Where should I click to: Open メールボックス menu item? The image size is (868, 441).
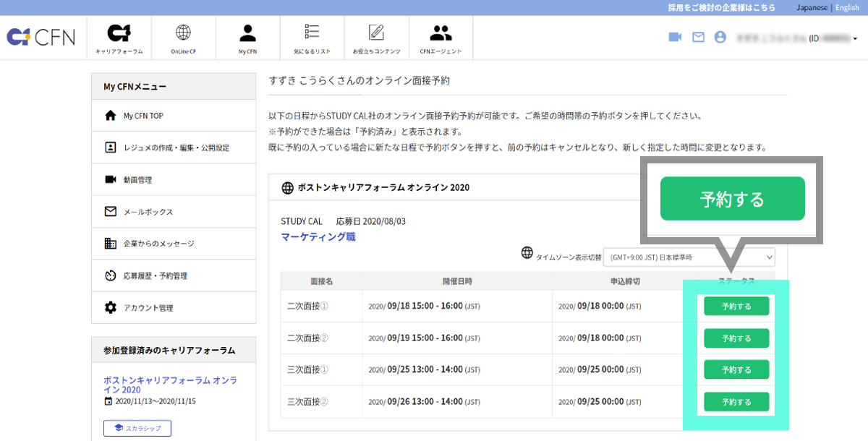(x=174, y=212)
